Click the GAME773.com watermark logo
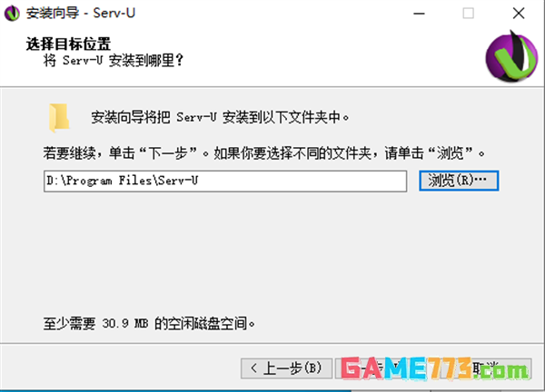Viewport: 545px width, 392px height. tap(435, 368)
